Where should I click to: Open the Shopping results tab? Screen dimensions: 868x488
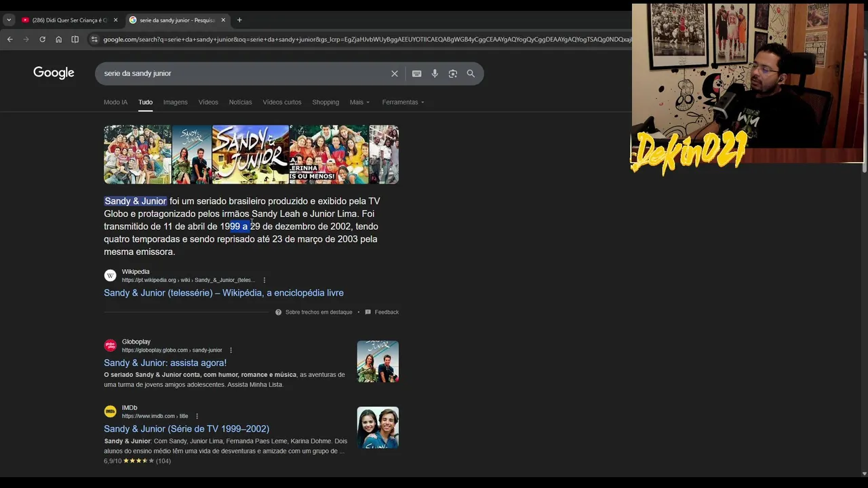coord(325,102)
